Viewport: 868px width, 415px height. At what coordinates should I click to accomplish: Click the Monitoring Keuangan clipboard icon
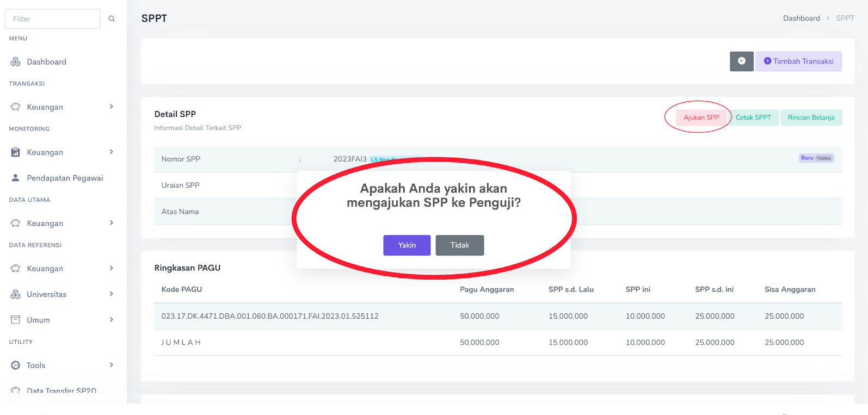16,152
